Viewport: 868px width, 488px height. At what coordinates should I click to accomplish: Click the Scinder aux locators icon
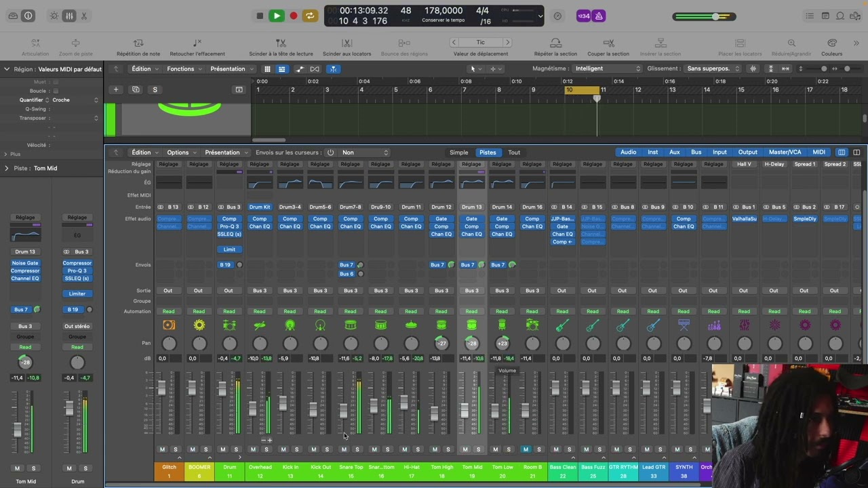(x=347, y=43)
